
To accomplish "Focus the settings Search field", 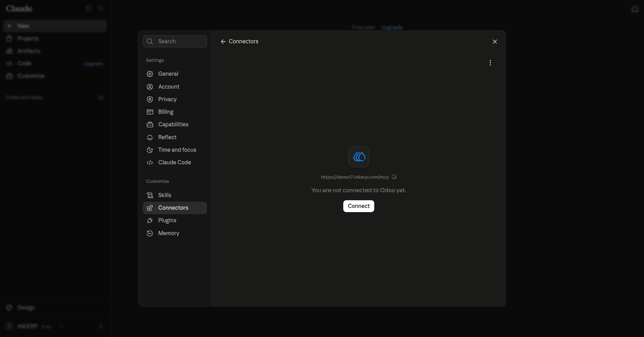I will [x=175, y=41].
